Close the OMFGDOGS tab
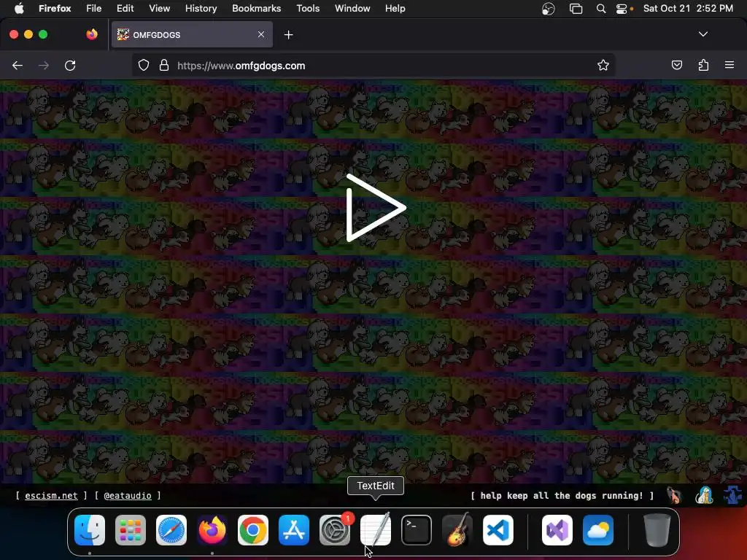The image size is (747, 560). coord(261,34)
